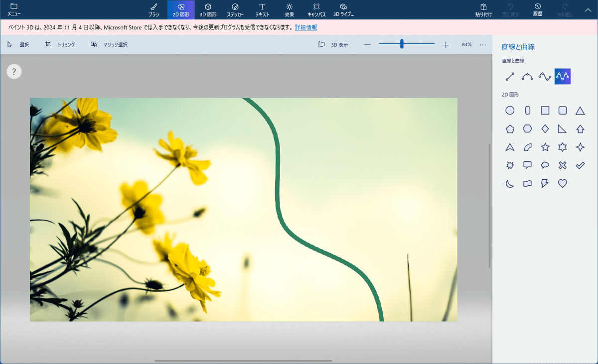Insert the five-point star shape
This screenshot has height=364, width=598.
click(545, 147)
